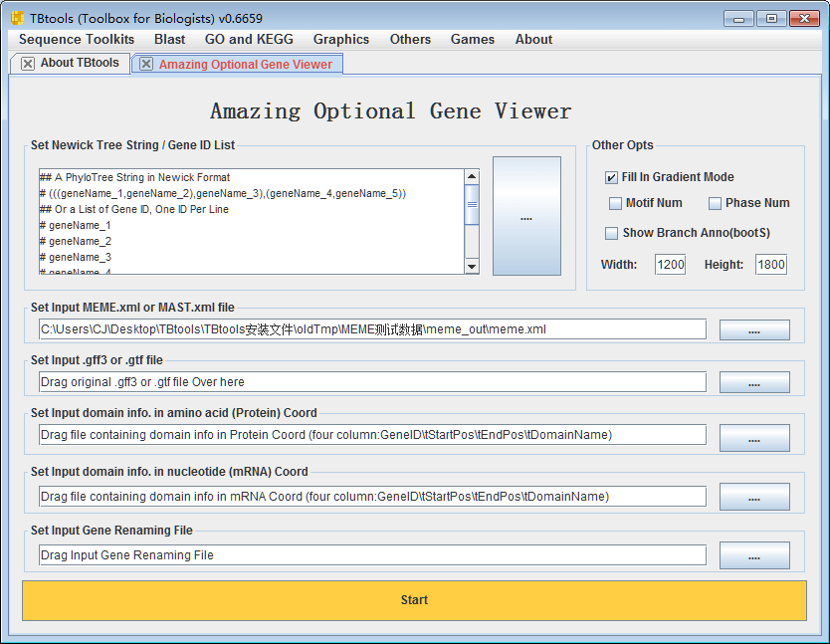830x644 pixels.
Task: Click the Gene Renaming File input field
Action: coord(372,555)
